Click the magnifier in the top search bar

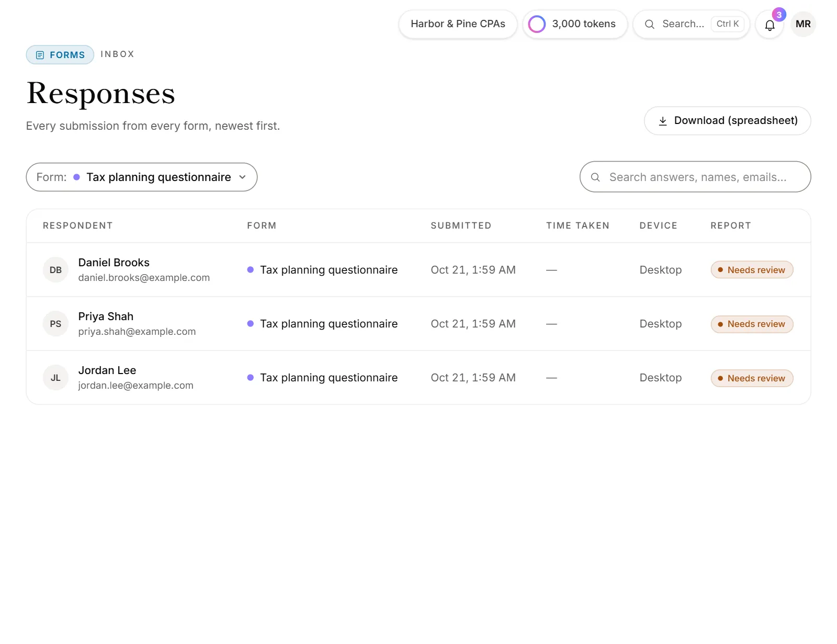click(x=649, y=24)
